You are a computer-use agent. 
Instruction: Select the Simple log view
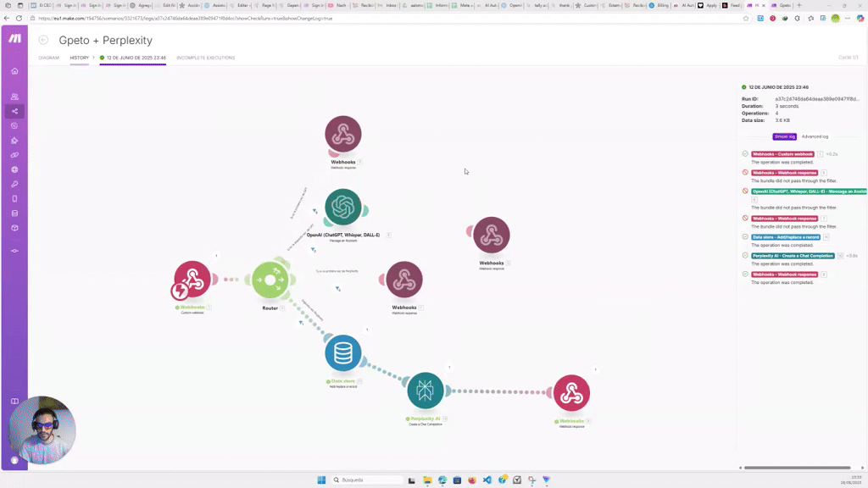(784, 136)
